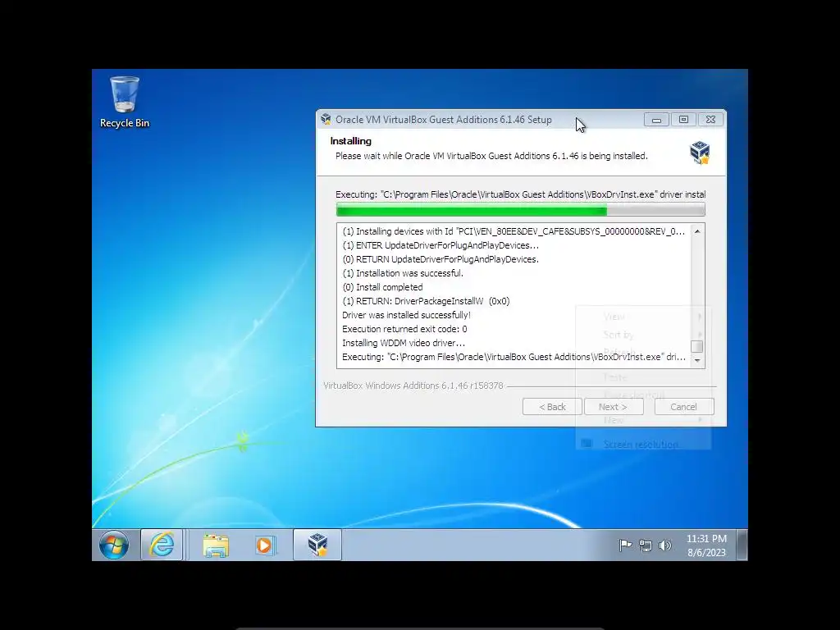Select 'Installing devices with Id' log line
Screen dimensions: 840x630
click(x=514, y=231)
